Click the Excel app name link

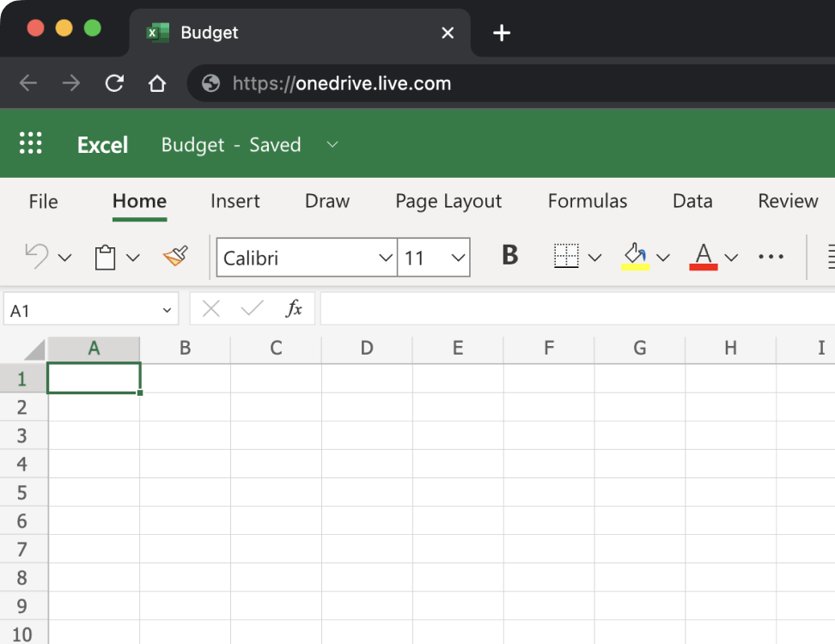pos(102,145)
